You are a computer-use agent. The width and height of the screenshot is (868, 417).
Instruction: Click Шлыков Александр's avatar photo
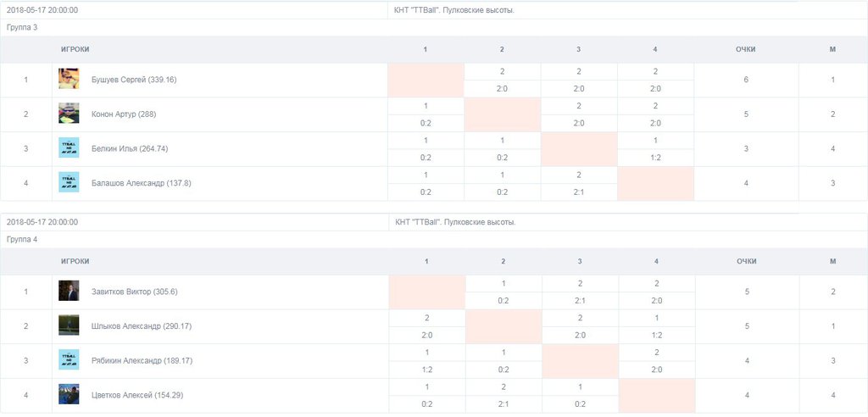pyautogui.click(x=69, y=325)
